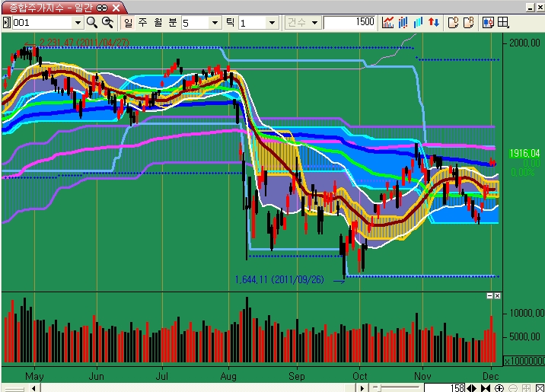The width and height of the screenshot is (545, 392).
Task: Select the 월 (monthly) period toggle
Action: 158,23
